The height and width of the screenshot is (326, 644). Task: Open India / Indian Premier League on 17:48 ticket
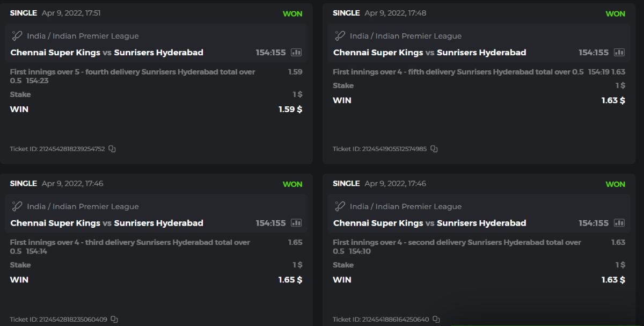tap(406, 36)
